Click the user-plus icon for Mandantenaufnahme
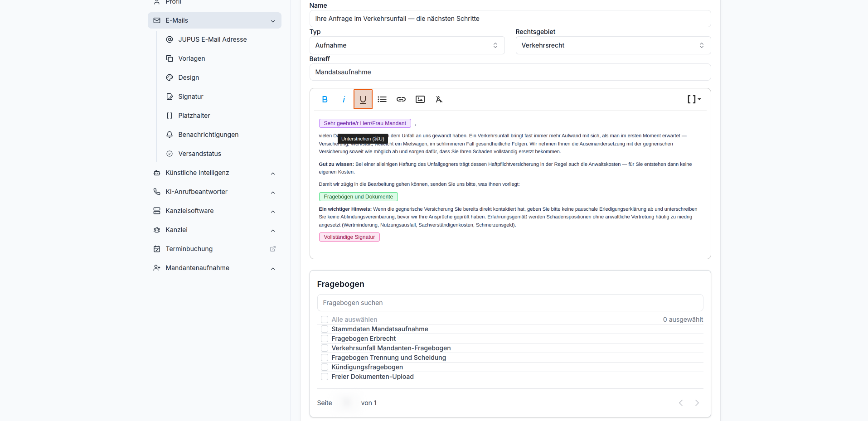The width and height of the screenshot is (868, 421). coord(157,268)
